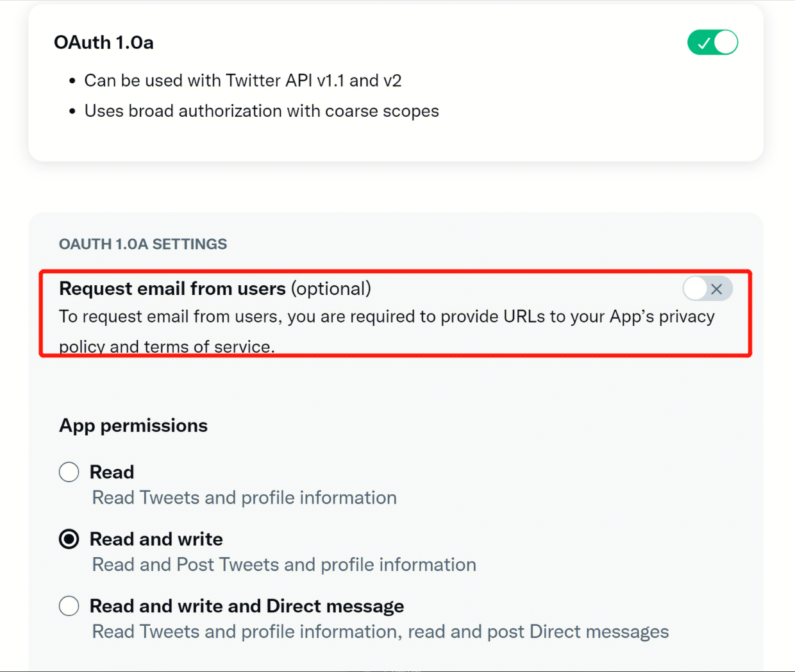The width and height of the screenshot is (795, 672).
Task: Click the Read Tweets and profile information description
Action: point(244,498)
